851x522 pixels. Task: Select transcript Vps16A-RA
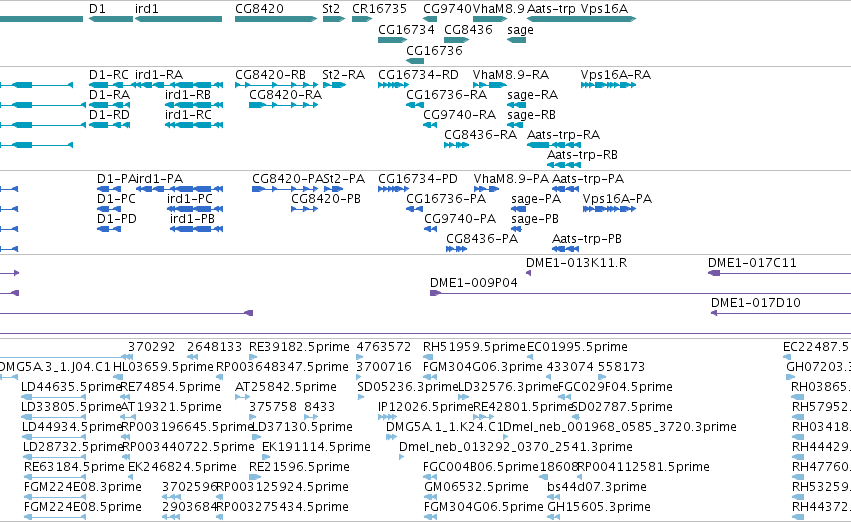tap(615, 74)
